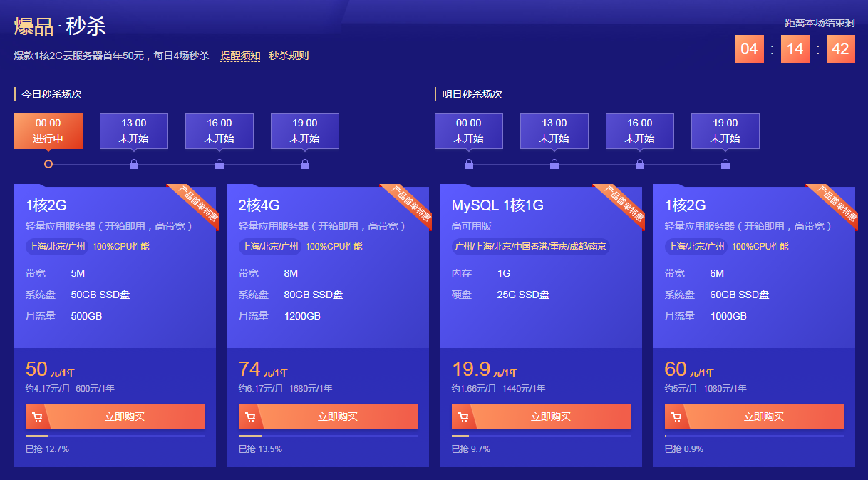Click progress bar showing 已抢 0.9%
This screenshot has height=480, width=868.
pos(754,436)
